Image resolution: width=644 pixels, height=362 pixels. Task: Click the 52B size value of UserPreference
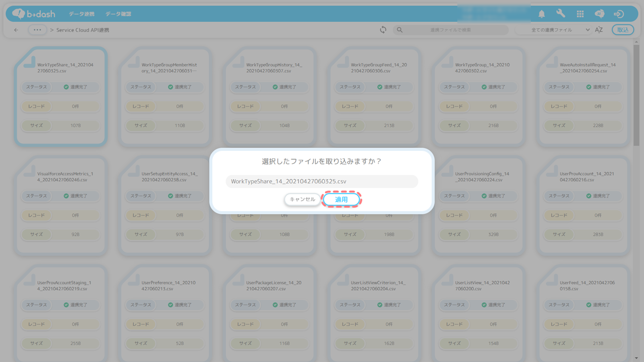180,343
